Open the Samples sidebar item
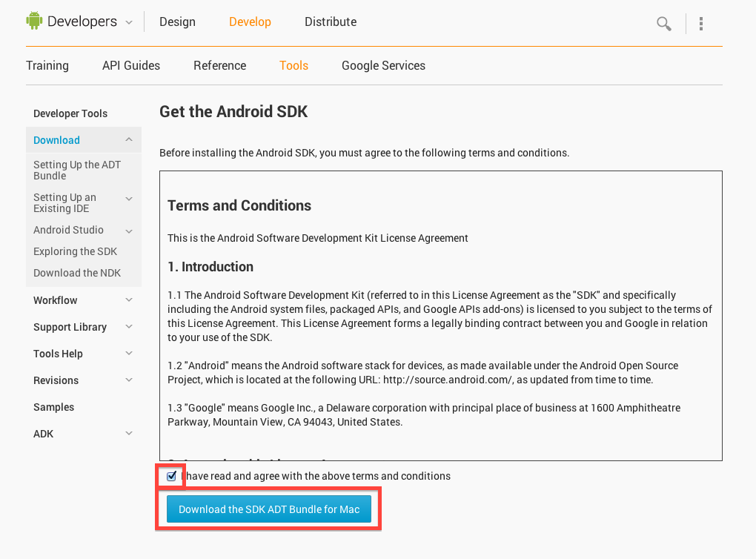The width and height of the screenshot is (756, 559). (x=54, y=407)
